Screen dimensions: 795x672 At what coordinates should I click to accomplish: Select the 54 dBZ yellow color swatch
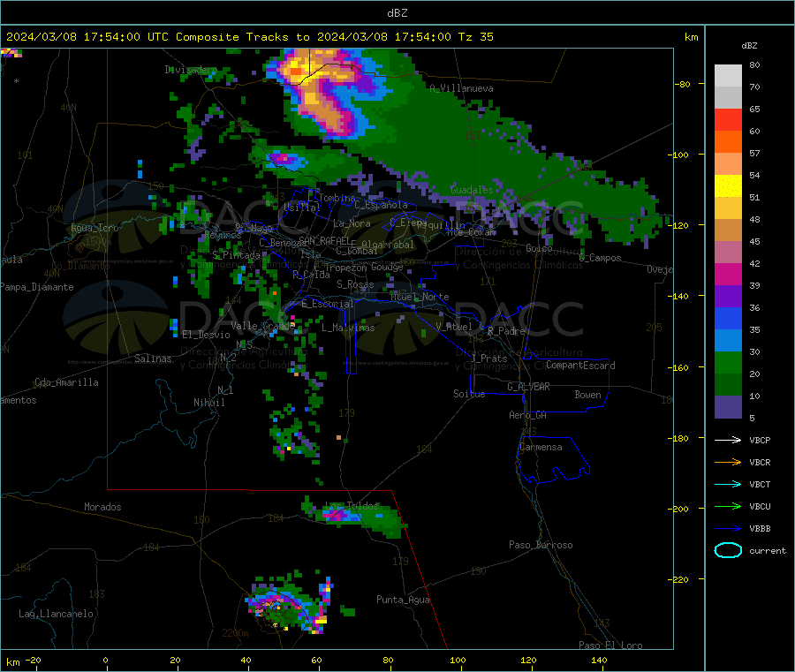coord(728,186)
